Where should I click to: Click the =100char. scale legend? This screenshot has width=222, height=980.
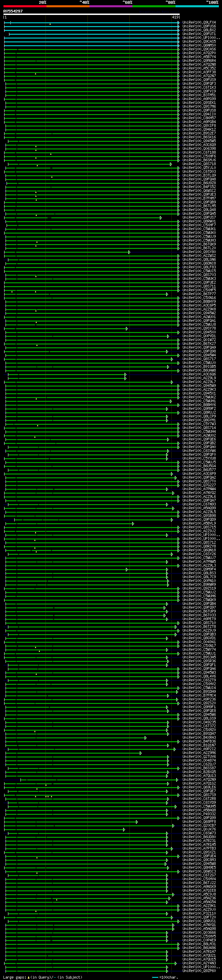tap(168, 977)
